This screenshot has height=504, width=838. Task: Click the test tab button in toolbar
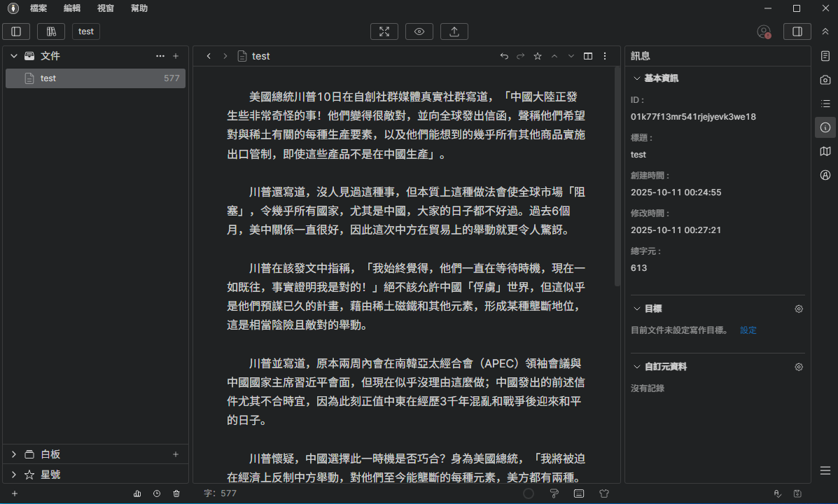coord(86,31)
